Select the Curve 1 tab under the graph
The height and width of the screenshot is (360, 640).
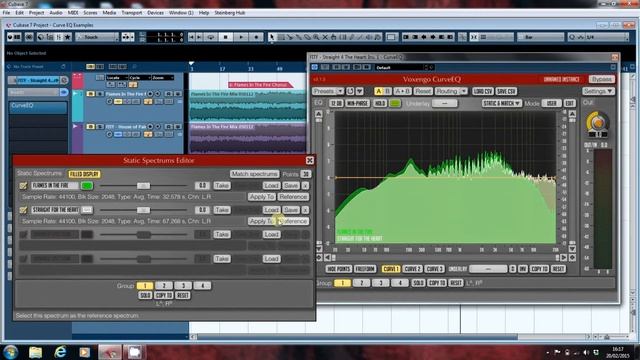[391, 269]
